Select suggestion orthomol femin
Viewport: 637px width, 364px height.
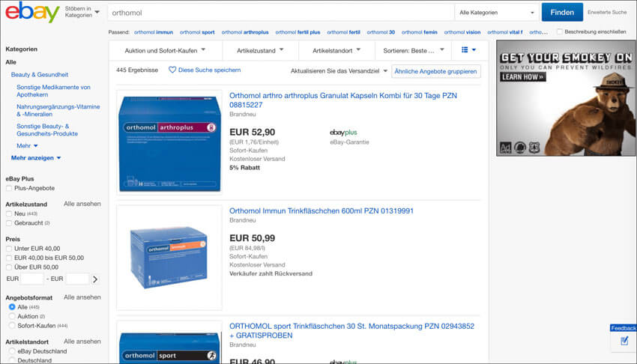(x=419, y=32)
